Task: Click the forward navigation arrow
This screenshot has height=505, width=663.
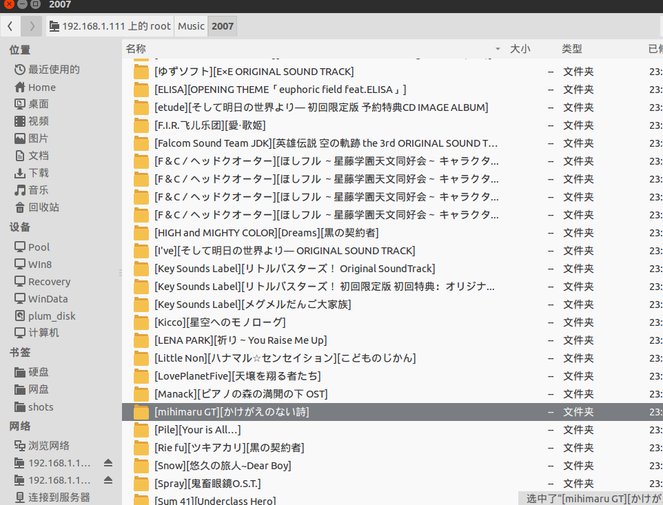Action: [x=33, y=25]
